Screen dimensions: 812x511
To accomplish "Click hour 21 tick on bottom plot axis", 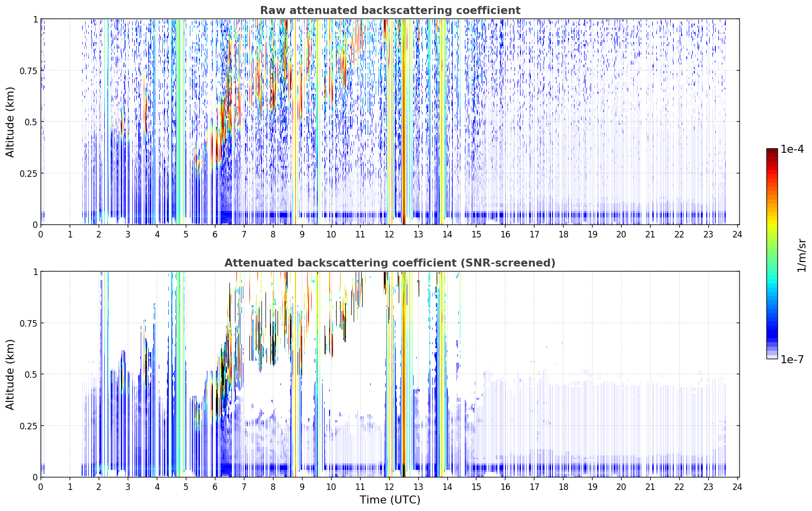I will coord(650,486).
